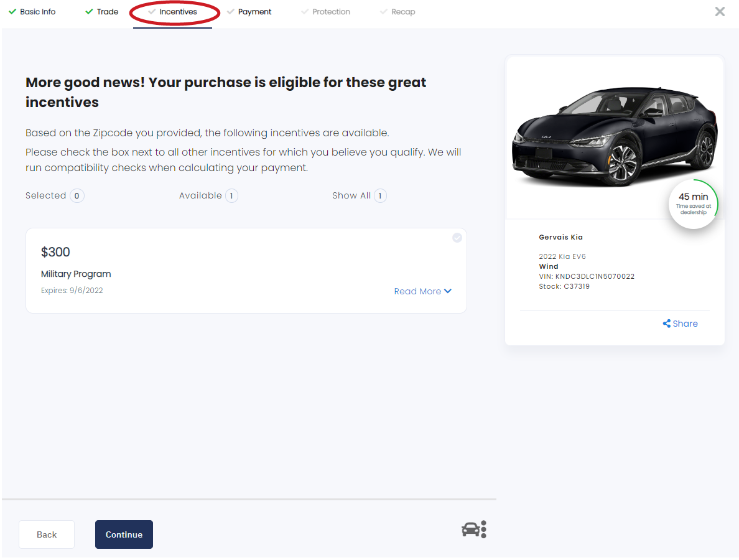The width and height of the screenshot is (739, 560).
Task: Click the Stock: C37319 text
Action: [564, 286]
